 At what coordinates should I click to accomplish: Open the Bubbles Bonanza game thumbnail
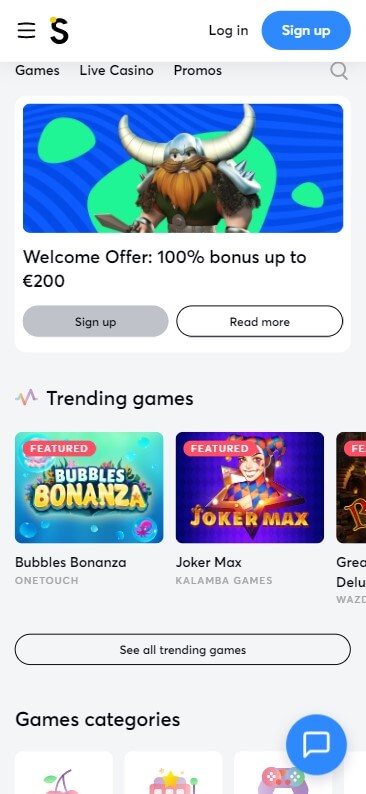point(89,487)
